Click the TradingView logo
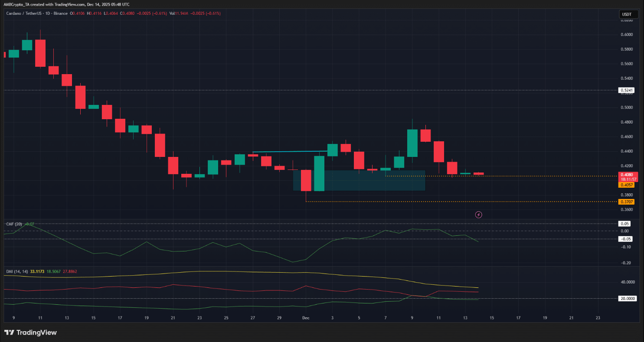644x342 pixels. 31,332
